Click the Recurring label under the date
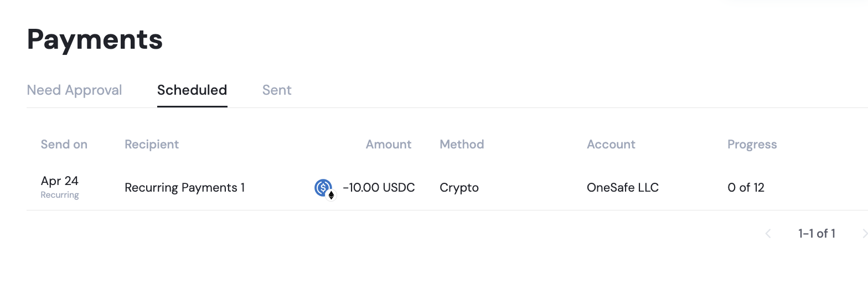The height and width of the screenshot is (298, 868). click(60, 195)
